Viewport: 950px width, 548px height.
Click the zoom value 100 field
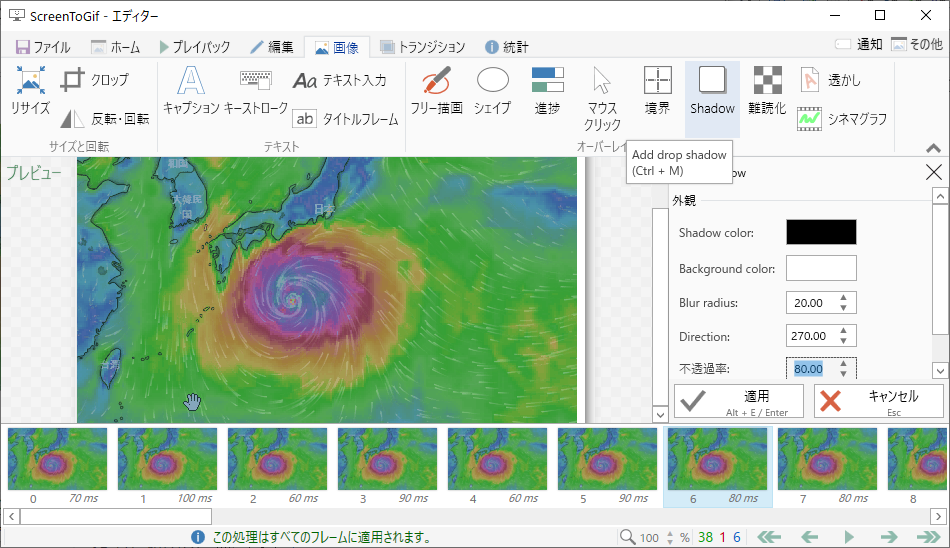click(x=649, y=538)
